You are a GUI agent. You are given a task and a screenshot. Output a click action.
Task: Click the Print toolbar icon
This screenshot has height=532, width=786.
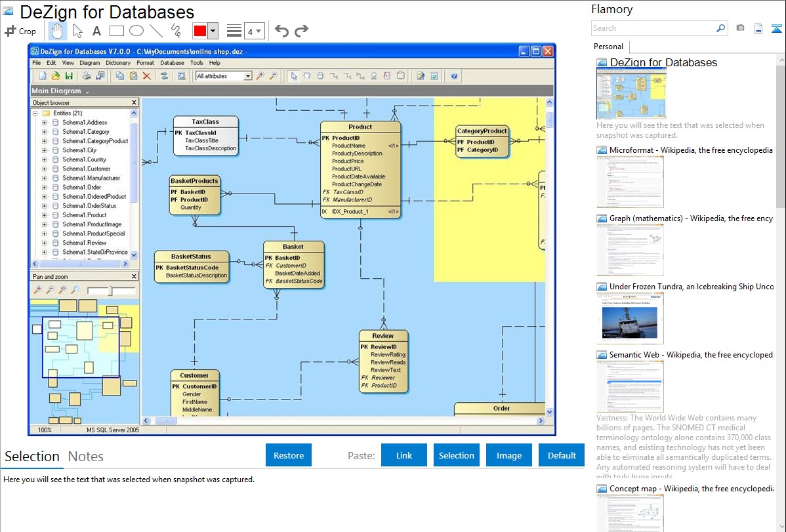tap(87, 75)
